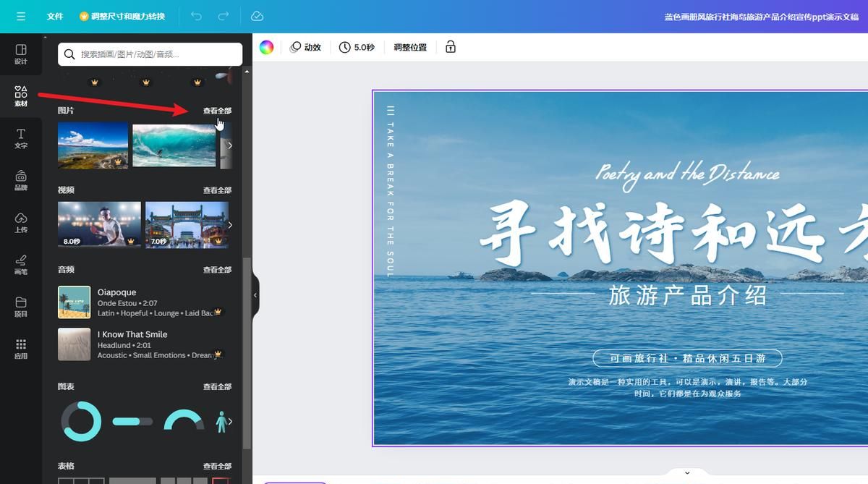868x484 pixels.
Task: Insert the donut ring chart
Action: 81,421
